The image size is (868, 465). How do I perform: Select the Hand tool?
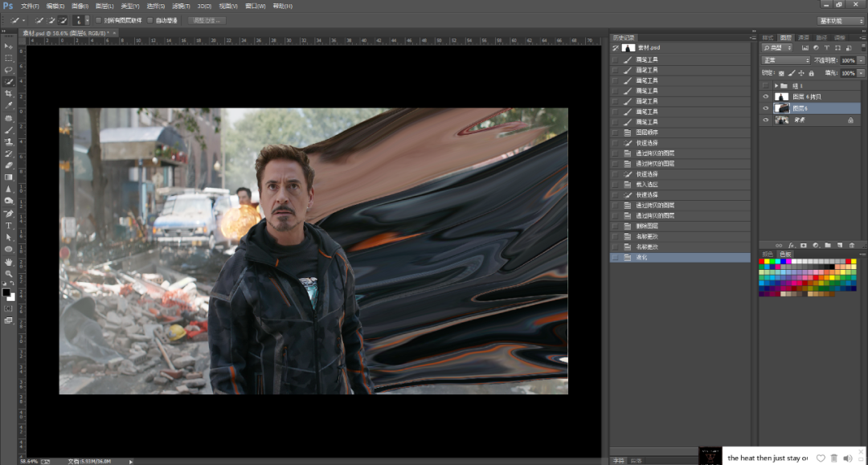tap(8, 262)
